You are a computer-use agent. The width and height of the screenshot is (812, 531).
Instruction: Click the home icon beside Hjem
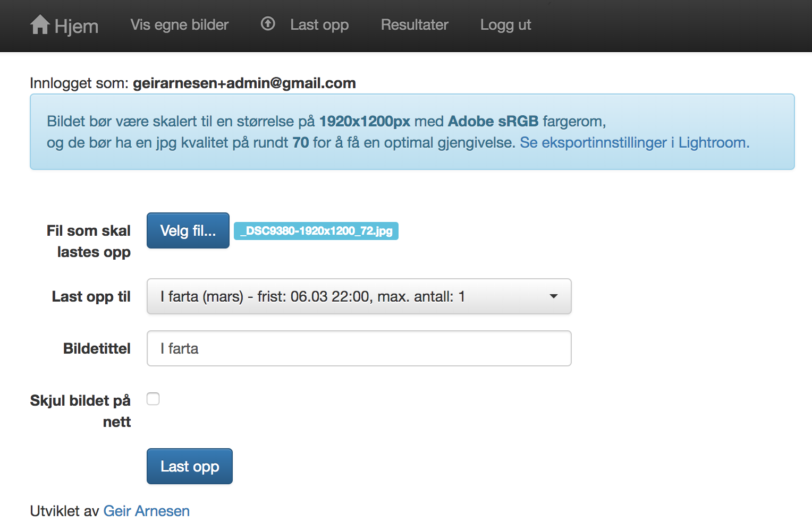point(40,24)
